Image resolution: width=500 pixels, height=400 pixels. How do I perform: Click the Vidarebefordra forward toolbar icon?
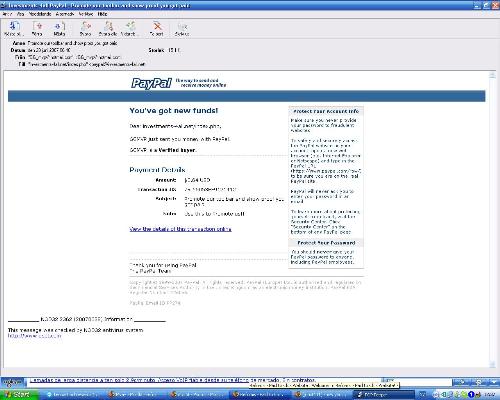coord(130,28)
